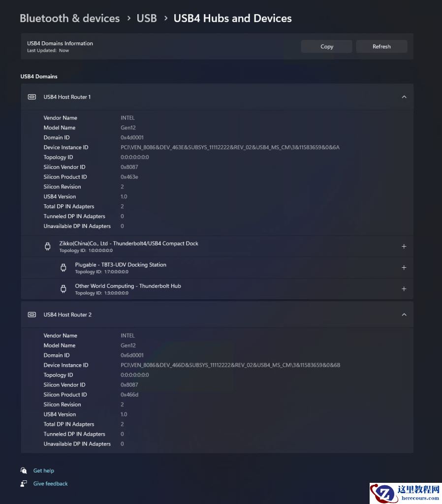Click the Get help icon
Viewport: 442px width, 504px height.
pos(24,471)
